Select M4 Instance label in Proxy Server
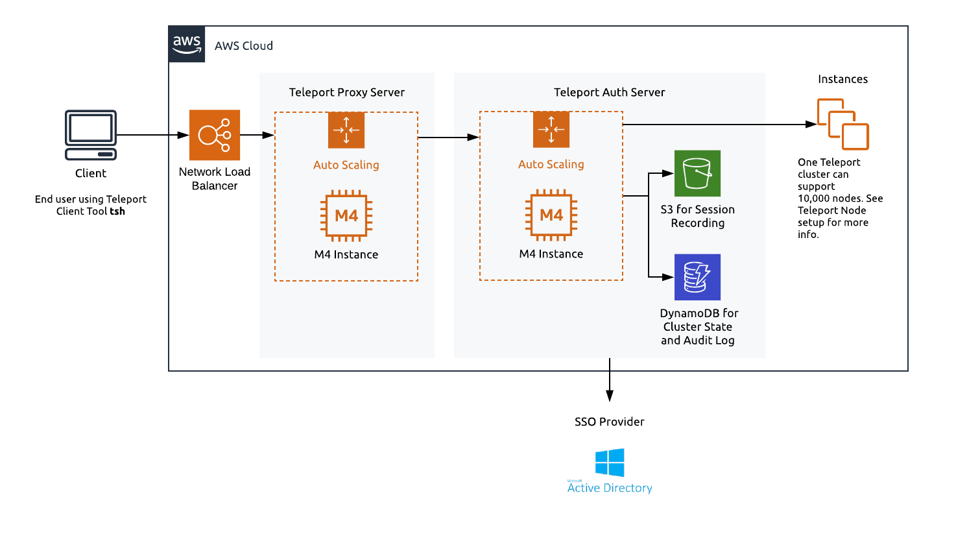The image size is (980, 539). click(346, 254)
